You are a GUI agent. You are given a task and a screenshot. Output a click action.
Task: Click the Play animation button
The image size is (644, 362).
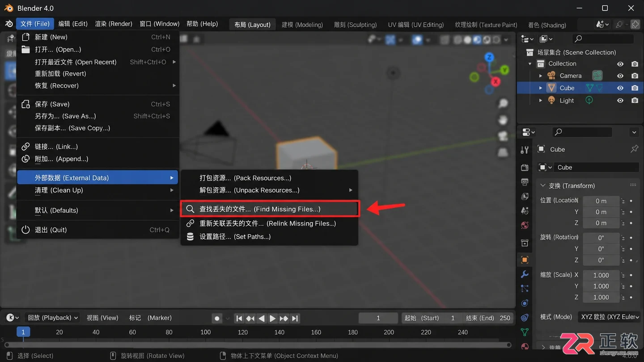point(272,318)
